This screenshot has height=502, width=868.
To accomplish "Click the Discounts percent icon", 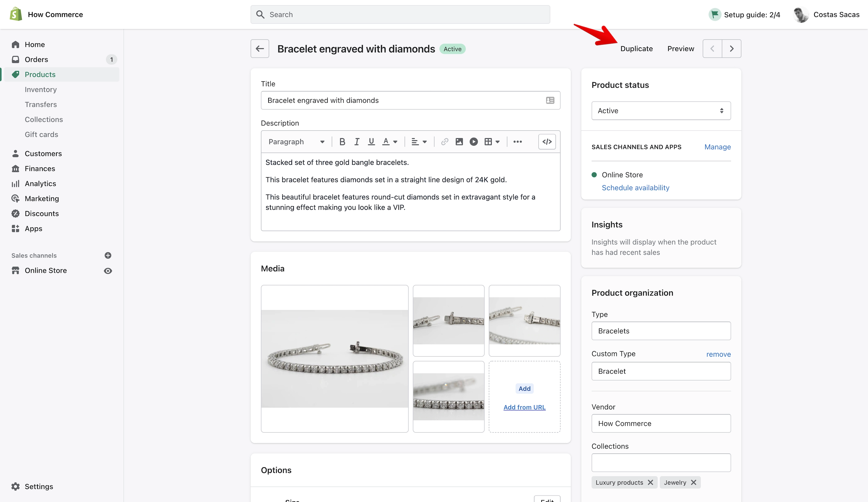I will coord(15,214).
